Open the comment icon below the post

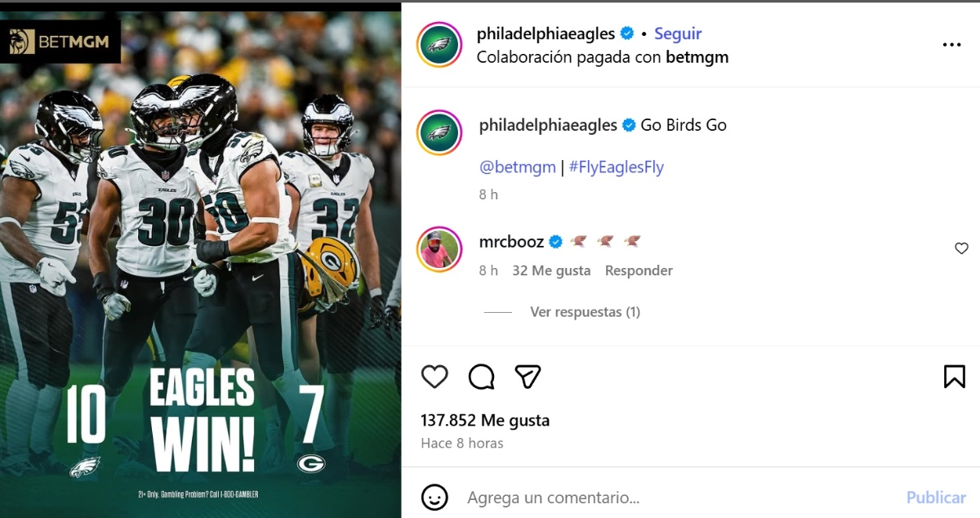click(482, 377)
